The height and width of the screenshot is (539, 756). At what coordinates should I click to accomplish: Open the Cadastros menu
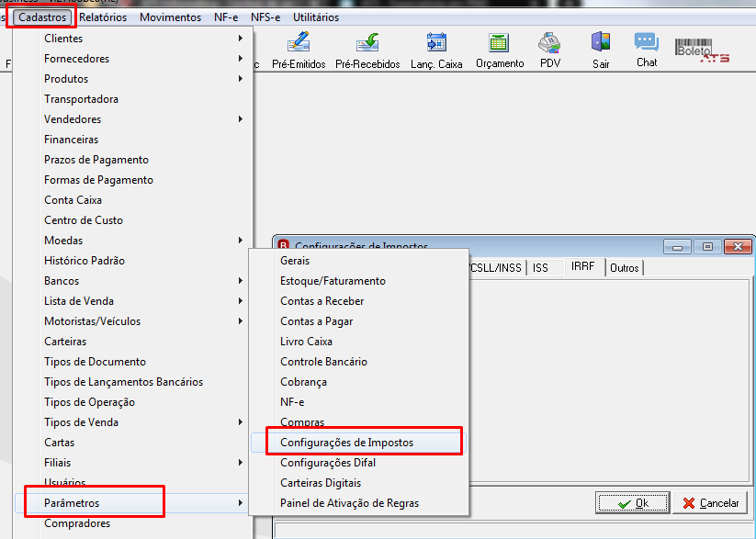(x=42, y=17)
